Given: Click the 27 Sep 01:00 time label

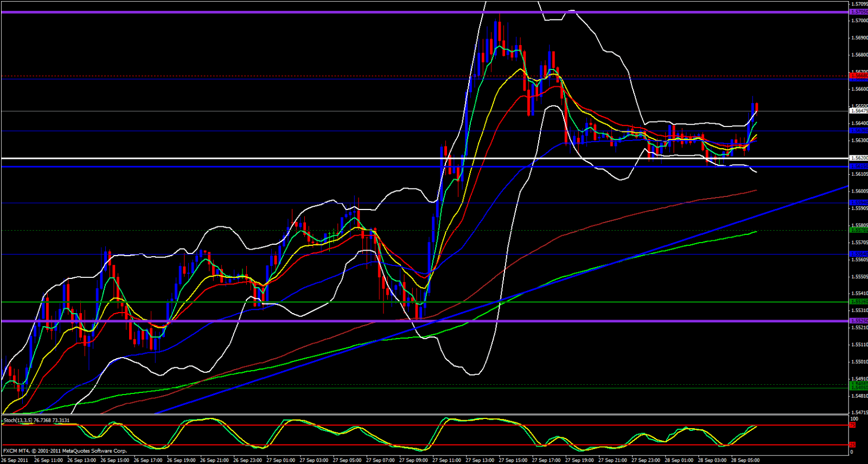Looking at the screenshot, I should pyautogui.click(x=282, y=460).
